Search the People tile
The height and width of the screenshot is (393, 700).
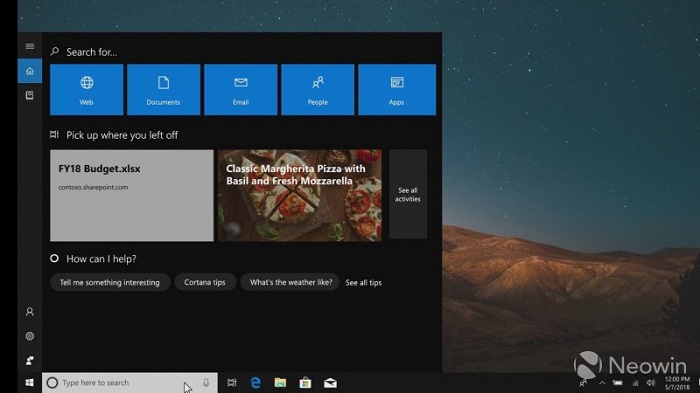pyautogui.click(x=318, y=90)
